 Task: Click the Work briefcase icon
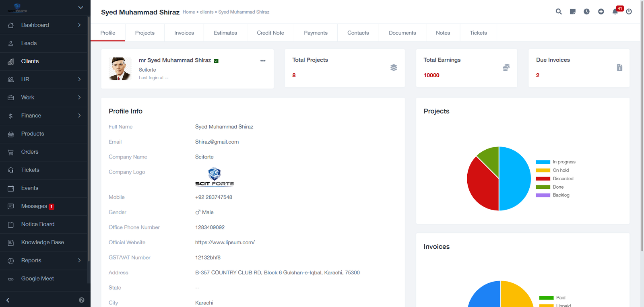(x=11, y=97)
